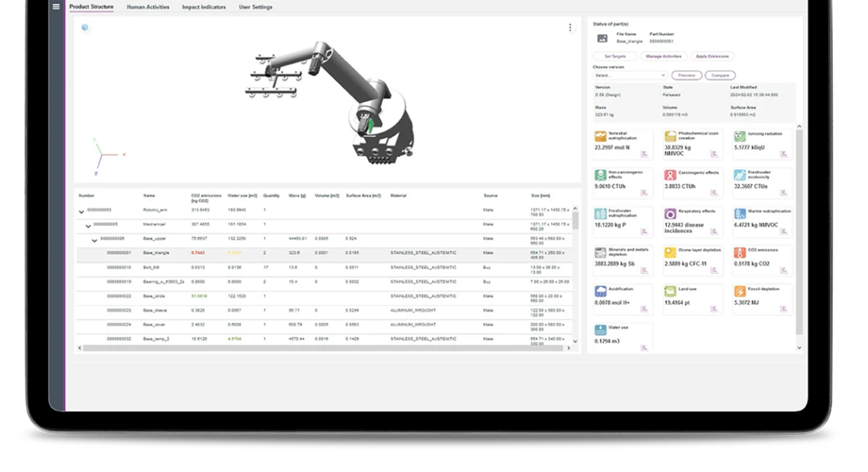Open the viewer three-dot options menu
This screenshot has width=868, height=472.
570,28
